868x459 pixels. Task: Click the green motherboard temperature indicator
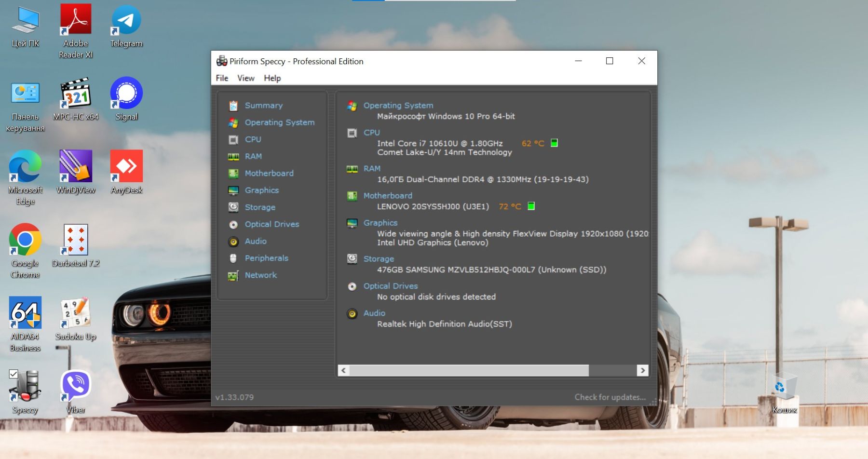coord(531,206)
